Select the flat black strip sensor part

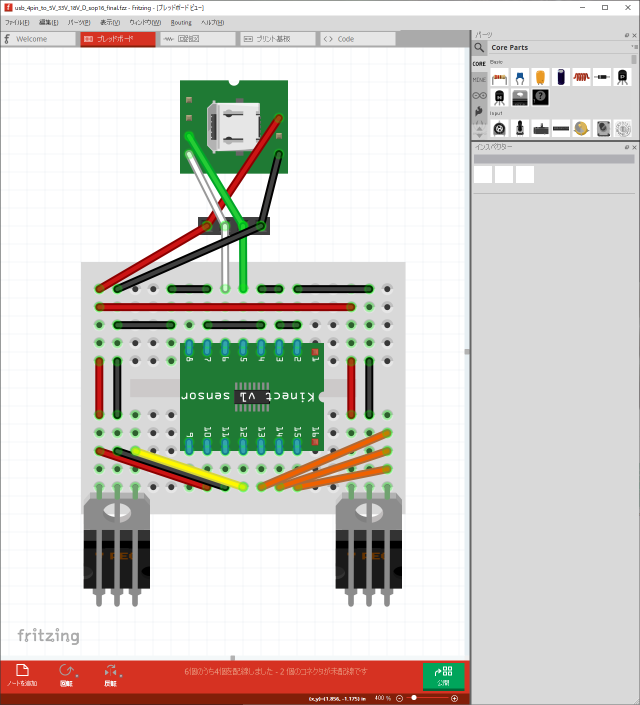[561, 129]
